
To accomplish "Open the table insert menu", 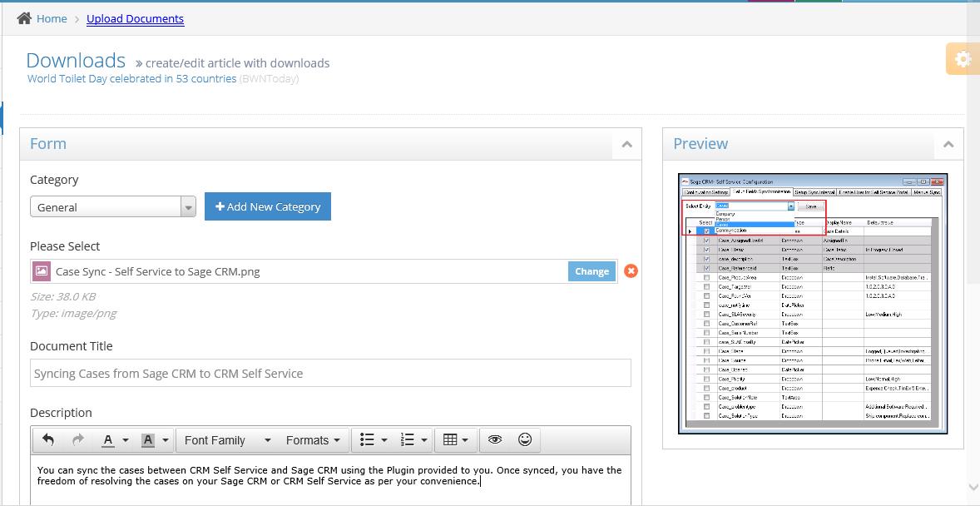I will [456, 440].
